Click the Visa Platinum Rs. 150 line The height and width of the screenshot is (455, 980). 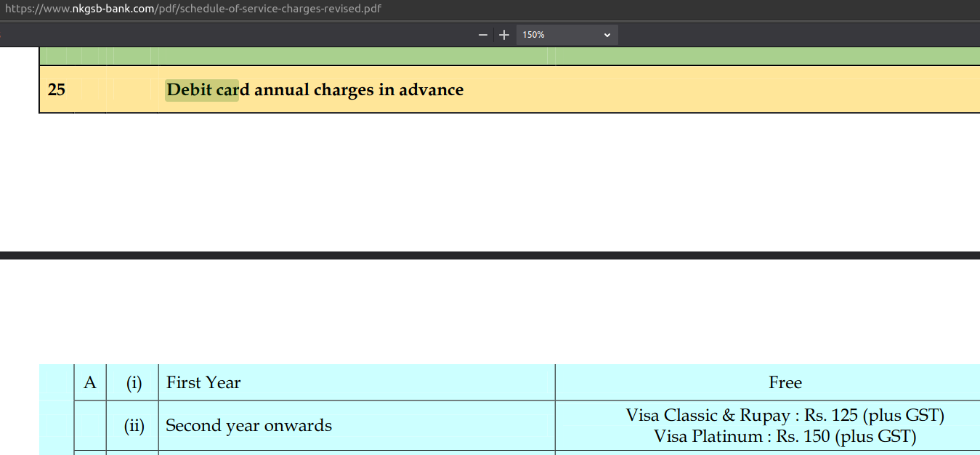pyautogui.click(x=785, y=436)
